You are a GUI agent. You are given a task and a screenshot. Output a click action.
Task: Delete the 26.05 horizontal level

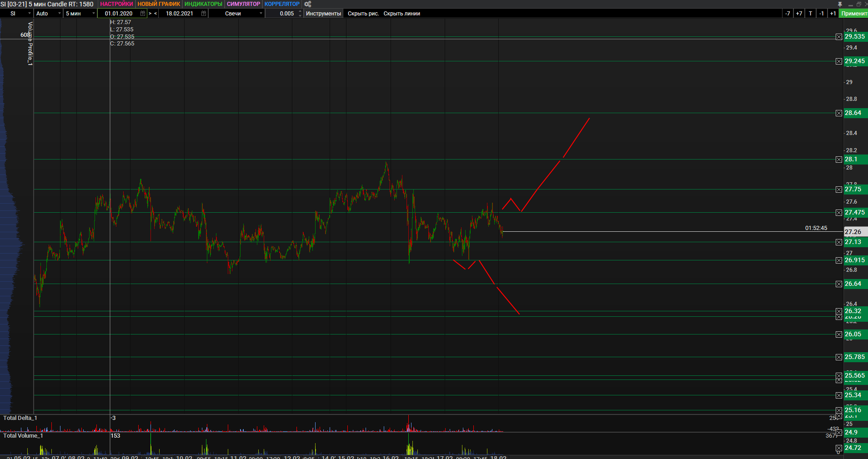point(839,334)
